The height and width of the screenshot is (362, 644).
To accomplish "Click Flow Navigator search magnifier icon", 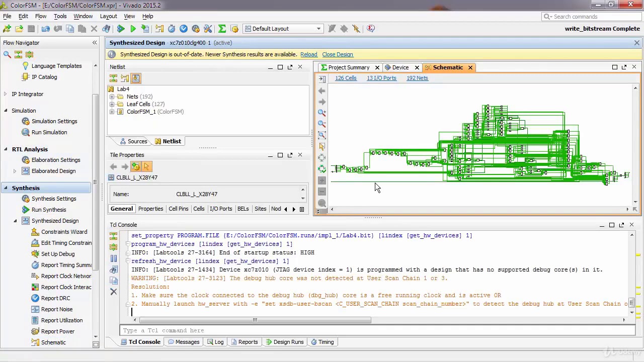I will [x=7, y=54].
